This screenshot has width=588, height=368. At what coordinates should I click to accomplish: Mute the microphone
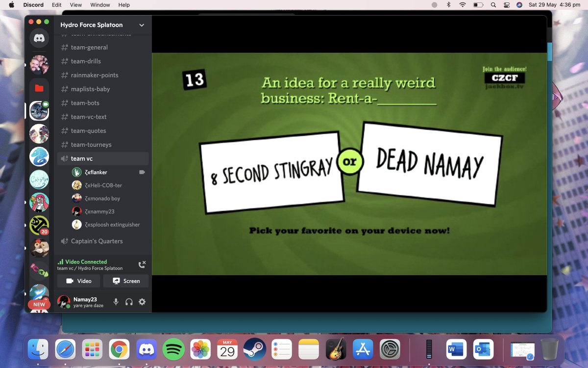(116, 302)
